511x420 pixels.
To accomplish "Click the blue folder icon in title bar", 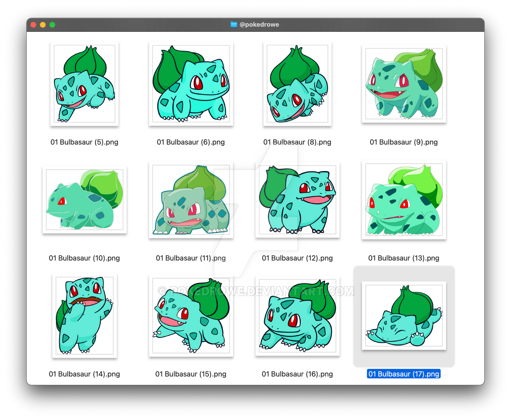I will click(x=234, y=24).
